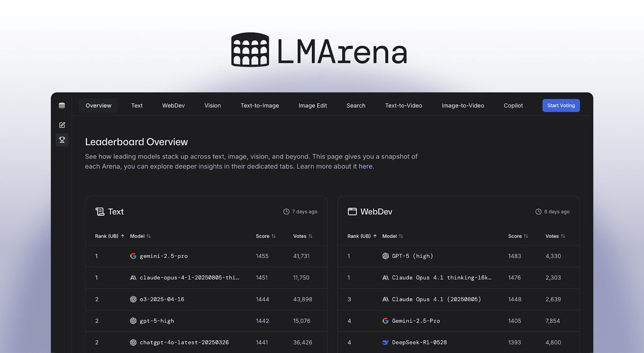Switch to the Text-to-Image tab
The height and width of the screenshot is (353, 644).
point(260,105)
